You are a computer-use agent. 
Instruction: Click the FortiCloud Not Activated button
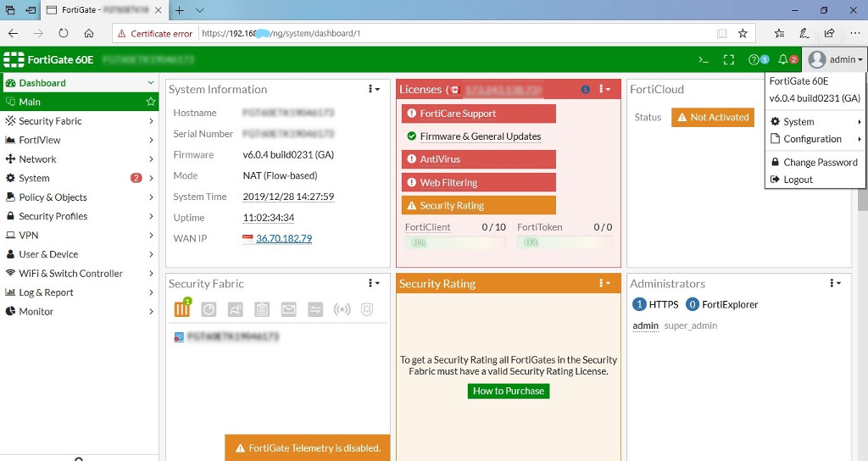(712, 117)
